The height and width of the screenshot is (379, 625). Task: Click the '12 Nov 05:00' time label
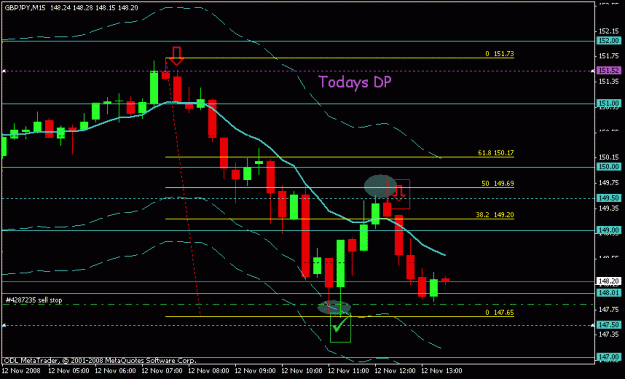pos(69,371)
